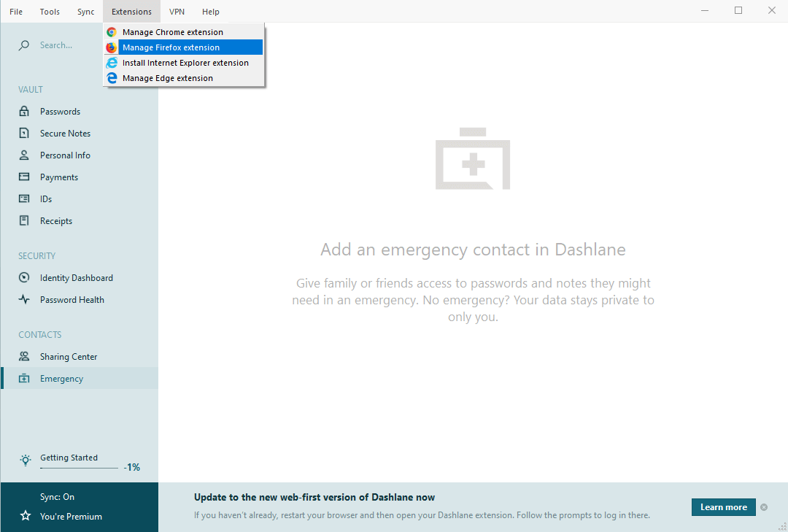
Task: Click the Secure Notes icon
Action: coord(24,133)
